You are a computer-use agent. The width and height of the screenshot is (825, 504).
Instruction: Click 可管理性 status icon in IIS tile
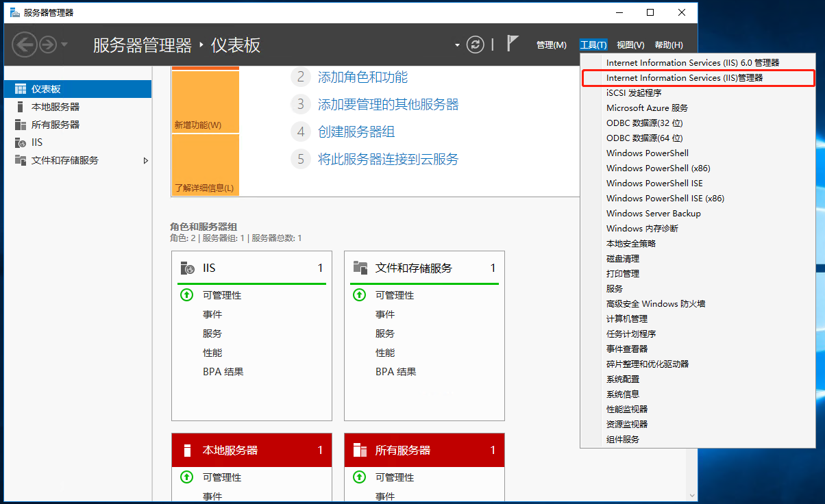186,295
